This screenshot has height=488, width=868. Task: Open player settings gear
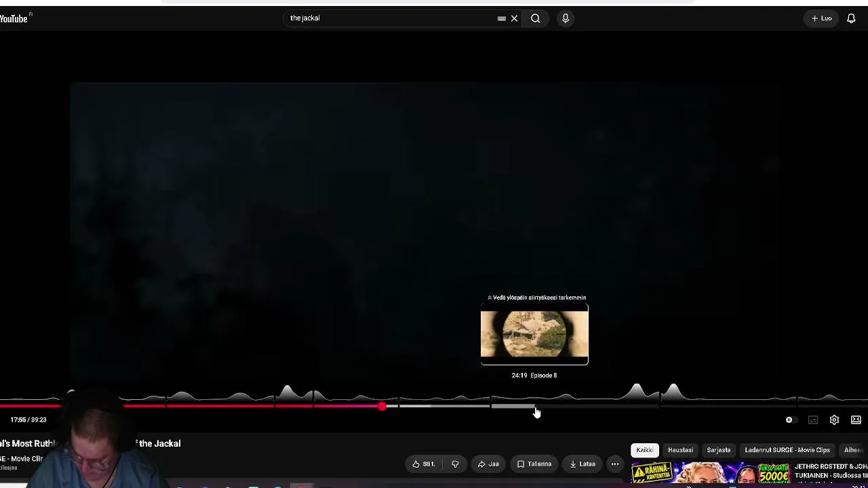click(834, 420)
